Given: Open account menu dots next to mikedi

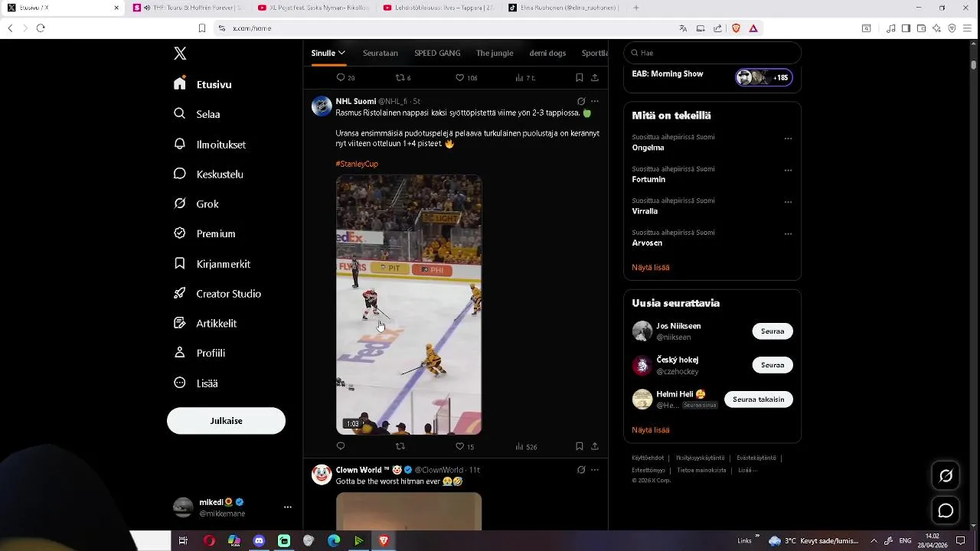Looking at the screenshot, I should (288, 507).
